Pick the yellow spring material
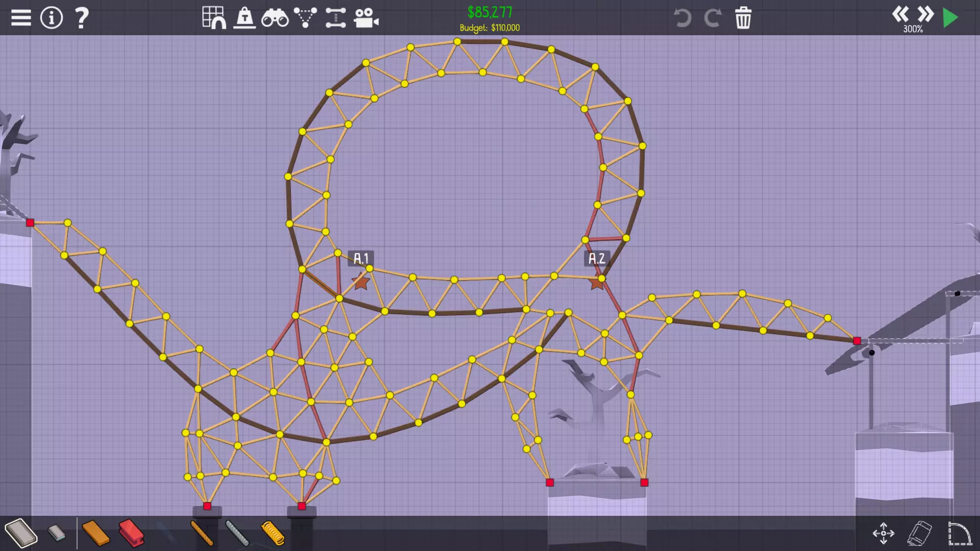This screenshot has width=980, height=551. click(x=273, y=533)
